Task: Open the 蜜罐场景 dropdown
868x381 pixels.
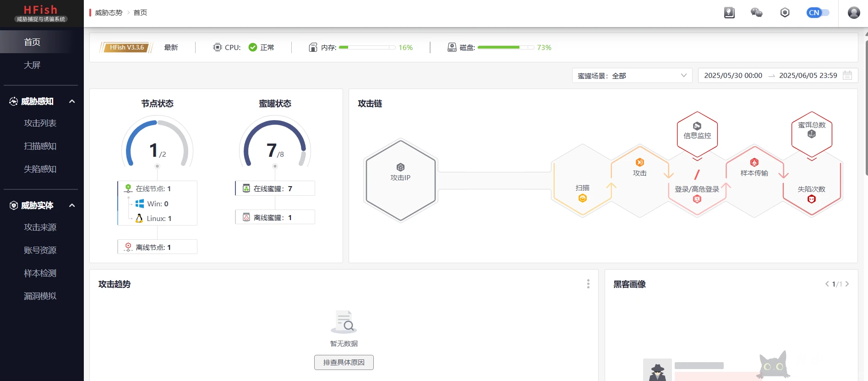Action: (632, 76)
